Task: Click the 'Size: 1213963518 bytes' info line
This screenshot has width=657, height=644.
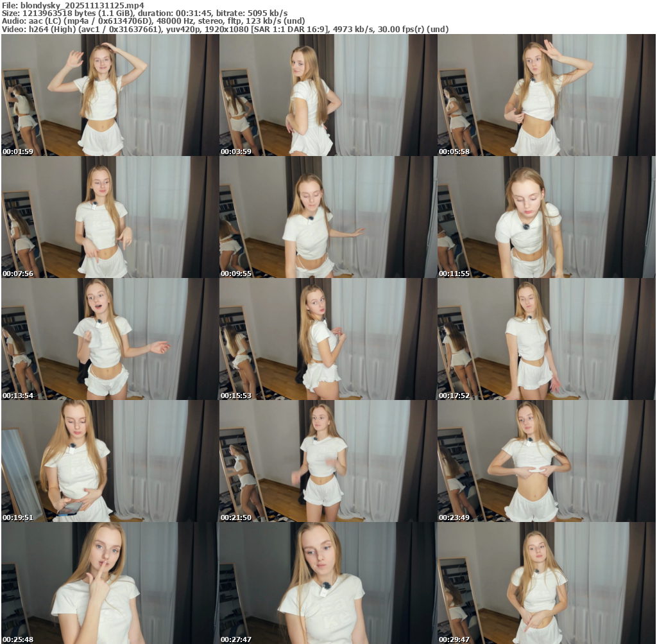Action: point(144,13)
